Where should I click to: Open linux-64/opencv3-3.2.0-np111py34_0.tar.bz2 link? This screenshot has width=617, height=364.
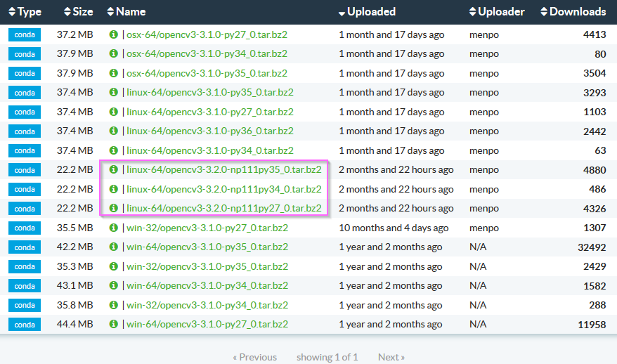pyautogui.click(x=224, y=189)
